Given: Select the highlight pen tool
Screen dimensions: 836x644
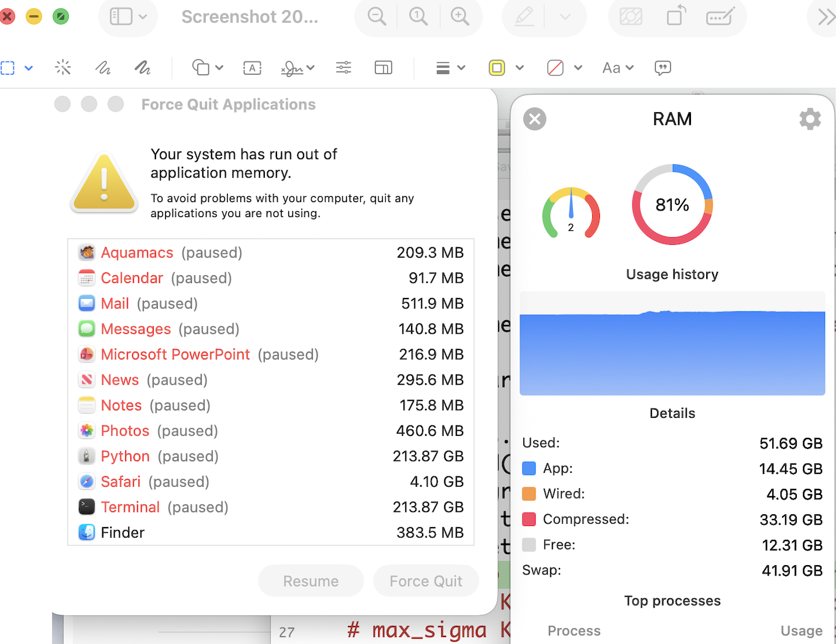Looking at the screenshot, I should point(524,17).
